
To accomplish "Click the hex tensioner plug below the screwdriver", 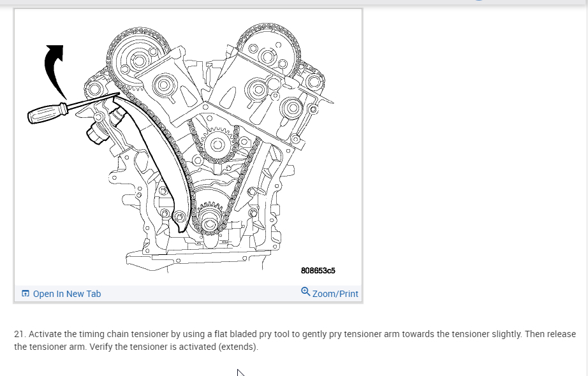I will pos(97,135).
